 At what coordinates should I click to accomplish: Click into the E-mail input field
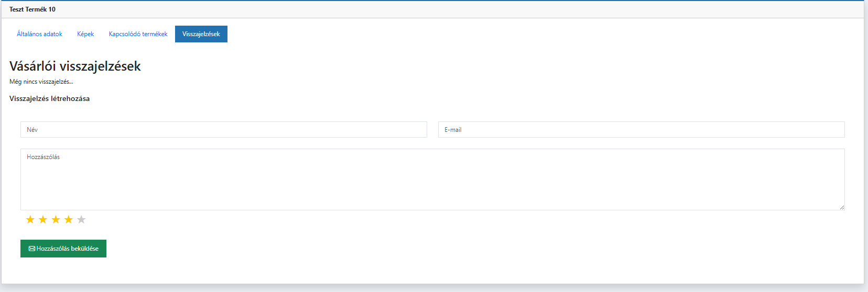coord(641,130)
